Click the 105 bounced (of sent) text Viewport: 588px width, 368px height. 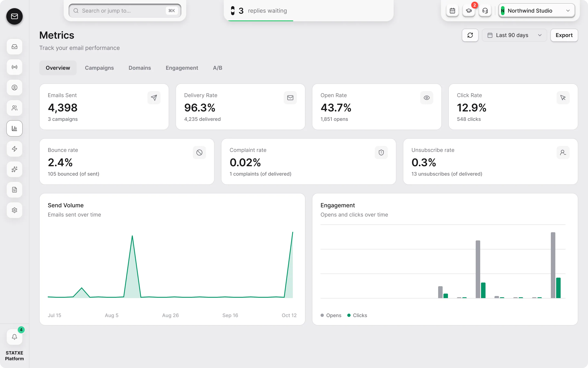click(73, 174)
